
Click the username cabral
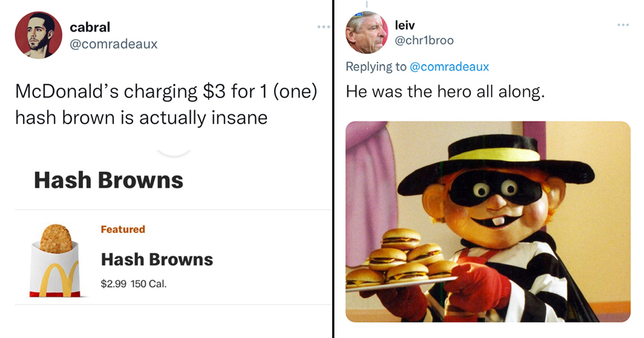89,27
